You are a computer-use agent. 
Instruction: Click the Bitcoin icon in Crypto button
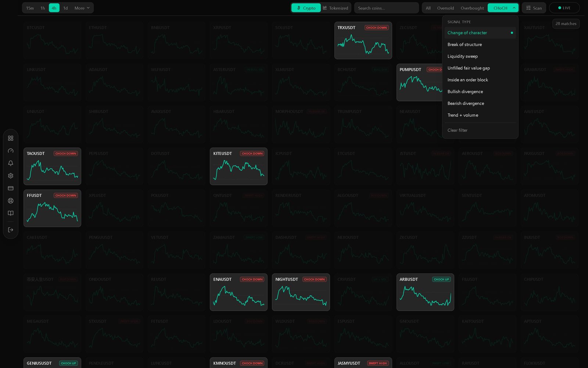pos(298,8)
